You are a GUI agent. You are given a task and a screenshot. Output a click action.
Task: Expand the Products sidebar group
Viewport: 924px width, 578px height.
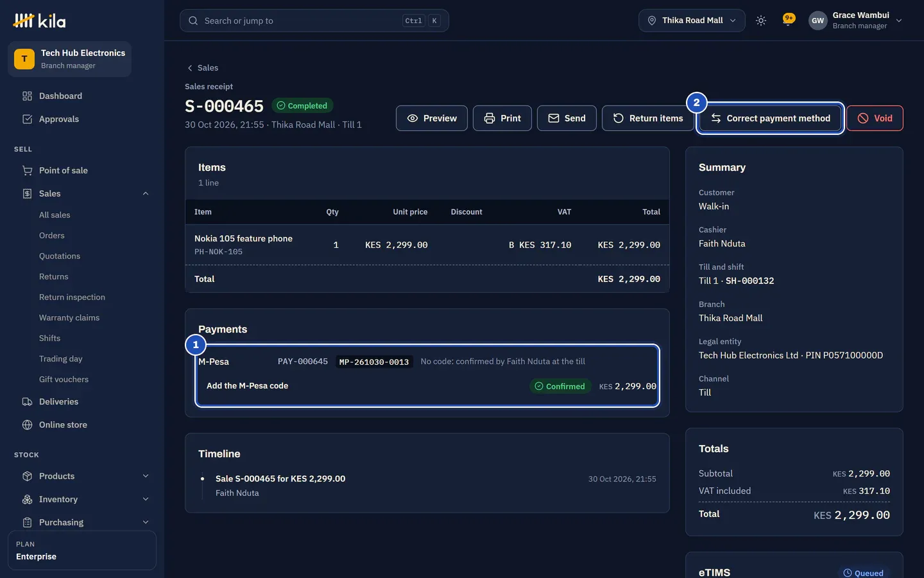coord(146,476)
